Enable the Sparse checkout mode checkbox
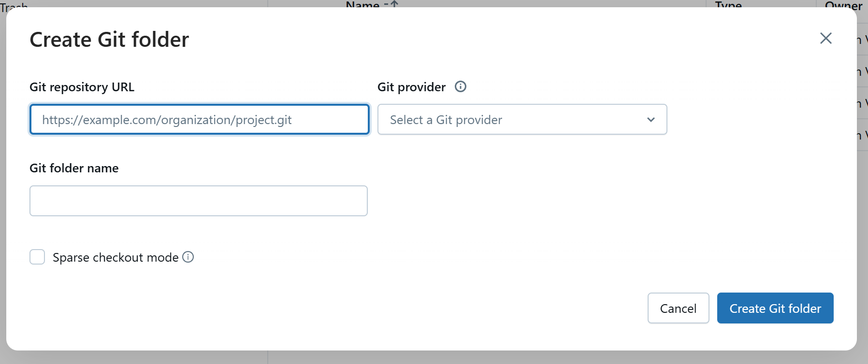 coord(37,257)
